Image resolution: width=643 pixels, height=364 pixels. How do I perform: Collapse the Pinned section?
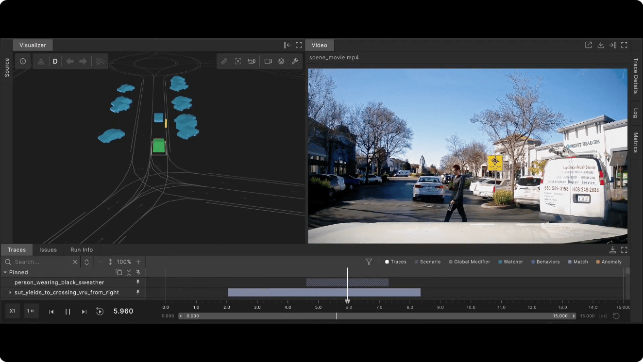pyautogui.click(x=5, y=273)
